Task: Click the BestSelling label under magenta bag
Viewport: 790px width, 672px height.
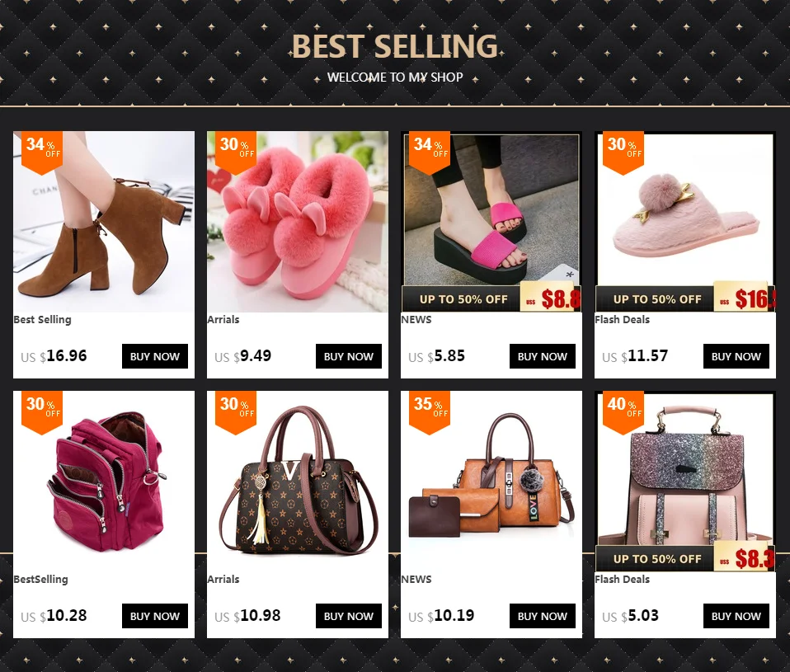Action: click(x=40, y=580)
